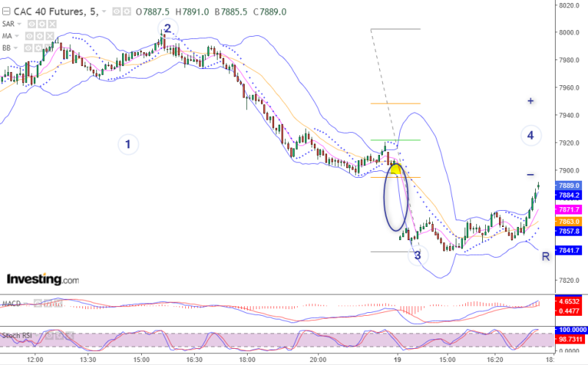Click the Stoch RSI pane label
Screen dimensions: 588x365
point(17,336)
